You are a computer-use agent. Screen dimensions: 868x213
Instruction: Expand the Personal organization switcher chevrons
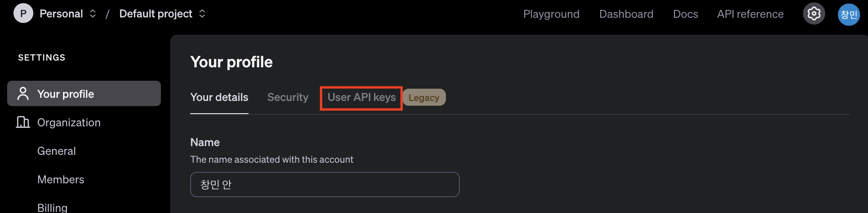click(x=93, y=14)
